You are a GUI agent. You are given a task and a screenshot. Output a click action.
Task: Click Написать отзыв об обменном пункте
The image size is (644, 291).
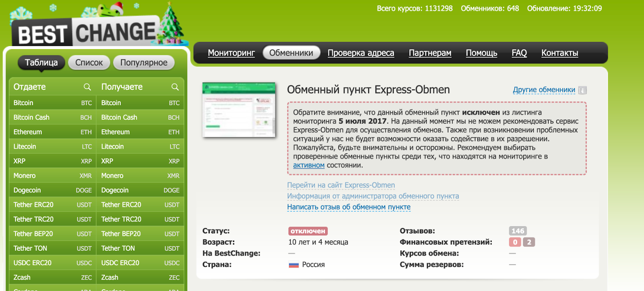(x=349, y=207)
